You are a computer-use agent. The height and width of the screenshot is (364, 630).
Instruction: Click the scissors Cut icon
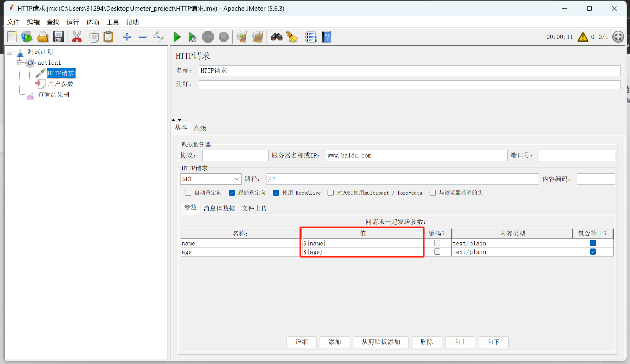point(77,37)
